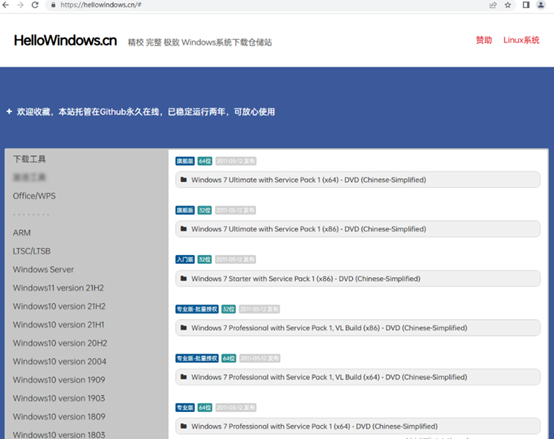Click 32位 tag above Ultimate (x86) entry
Screen dimensions: 554x439
205,210
